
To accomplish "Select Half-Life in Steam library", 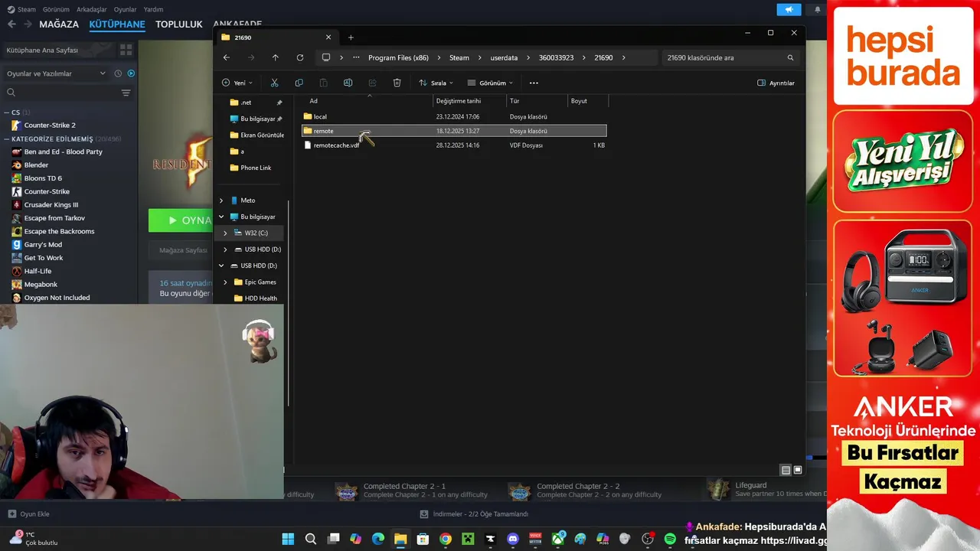I will 38,271.
